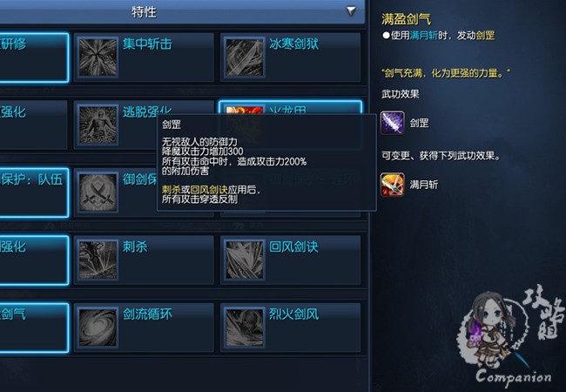Click the 回风剑诀 skill icon
This screenshot has width=566, height=392.
tap(245, 260)
